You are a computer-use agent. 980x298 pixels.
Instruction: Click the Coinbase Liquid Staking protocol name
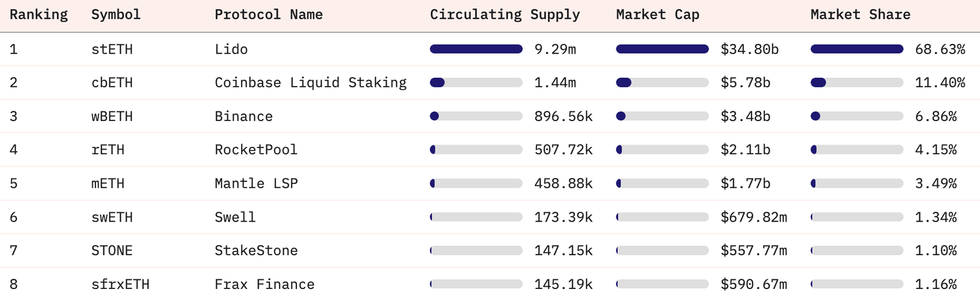pos(310,82)
